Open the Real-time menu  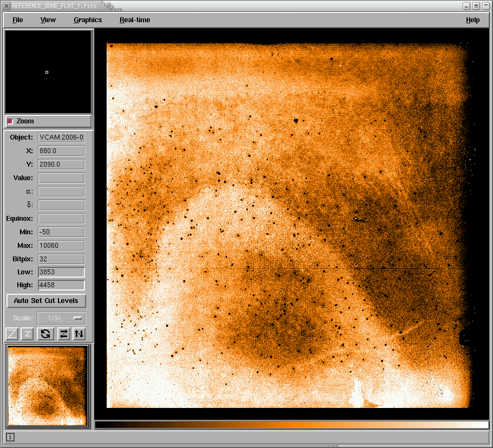click(135, 20)
